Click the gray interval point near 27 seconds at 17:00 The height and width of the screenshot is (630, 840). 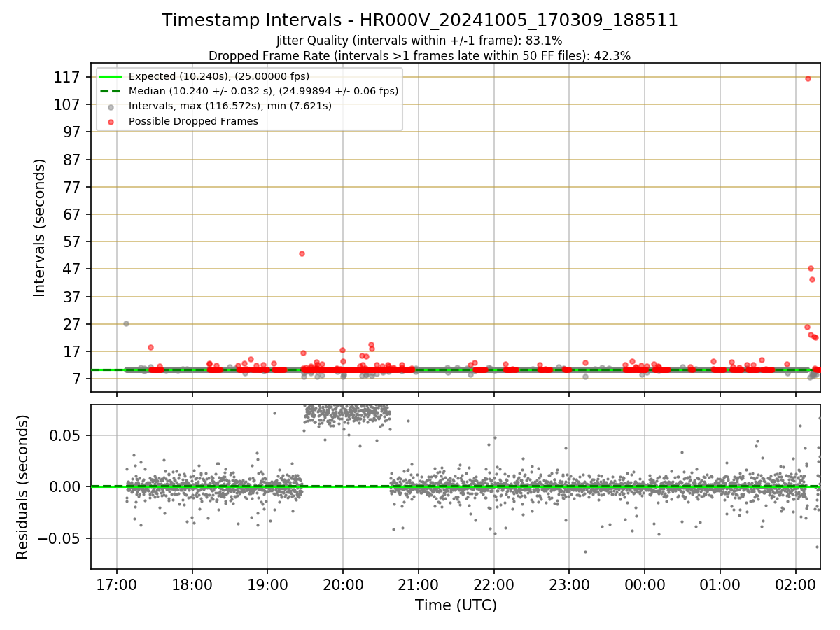pyautogui.click(x=126, y=323)
